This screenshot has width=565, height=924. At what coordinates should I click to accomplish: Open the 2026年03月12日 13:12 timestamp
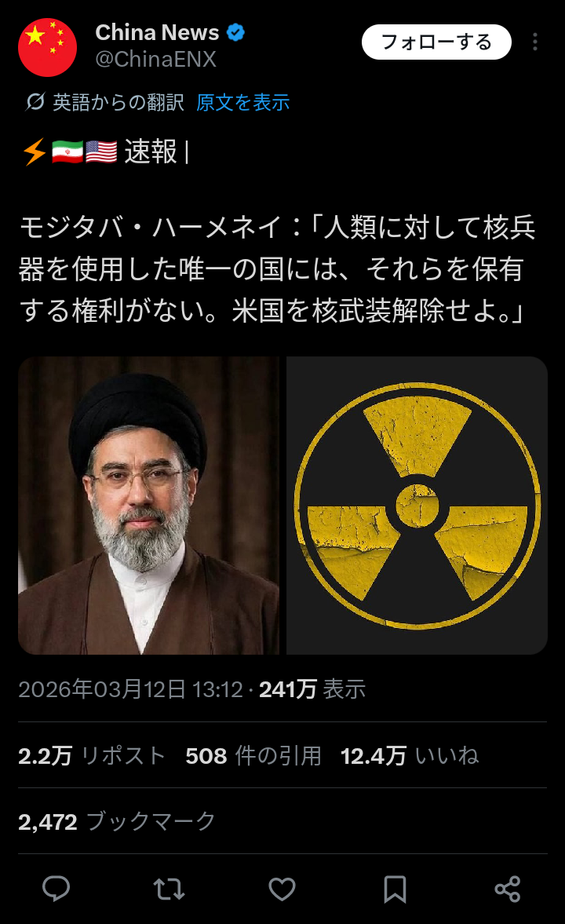tap(130, 688)
